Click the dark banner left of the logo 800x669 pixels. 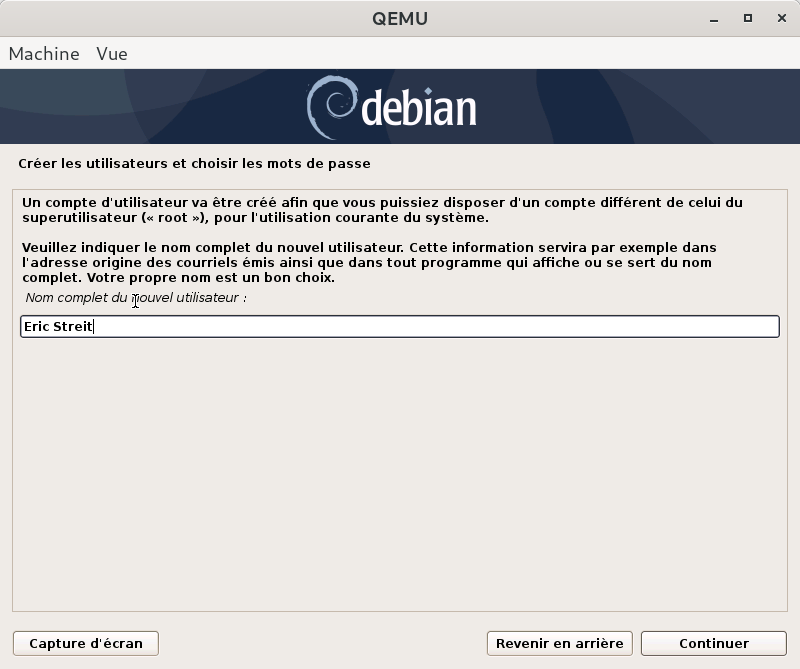point(150,107)
